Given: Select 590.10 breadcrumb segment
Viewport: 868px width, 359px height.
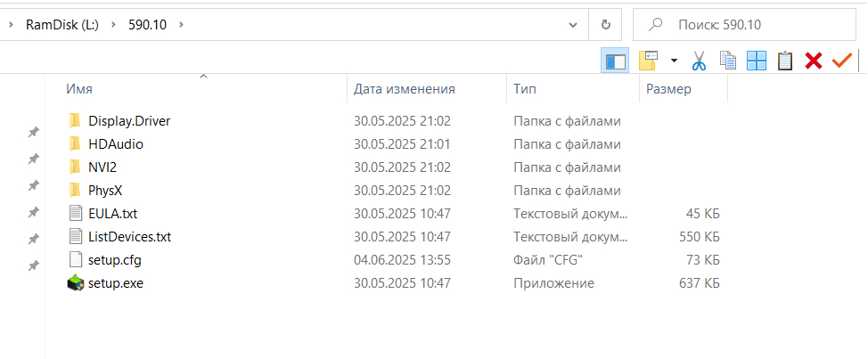Looking at the screenshot, I should tap(147, 24).
